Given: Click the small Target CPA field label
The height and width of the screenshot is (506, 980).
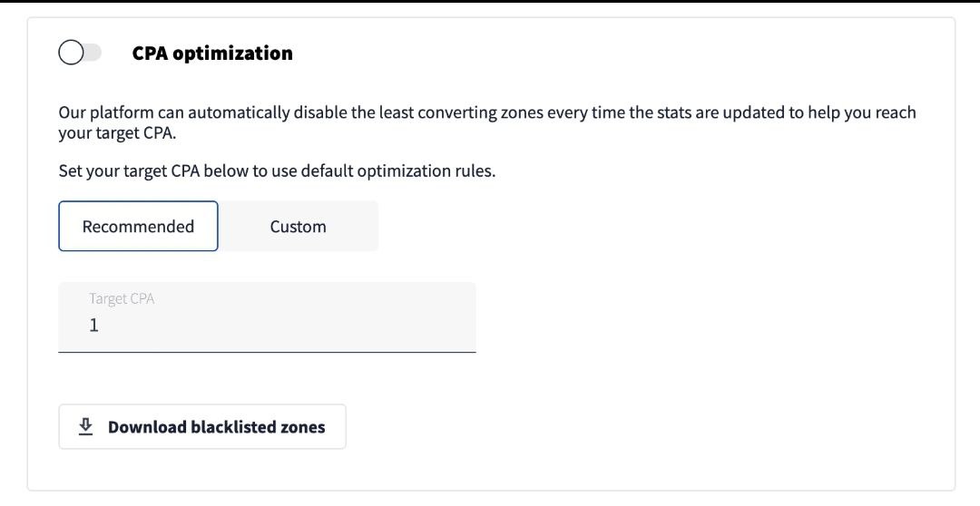Looking at the screenshot, I should click(122, 299).
